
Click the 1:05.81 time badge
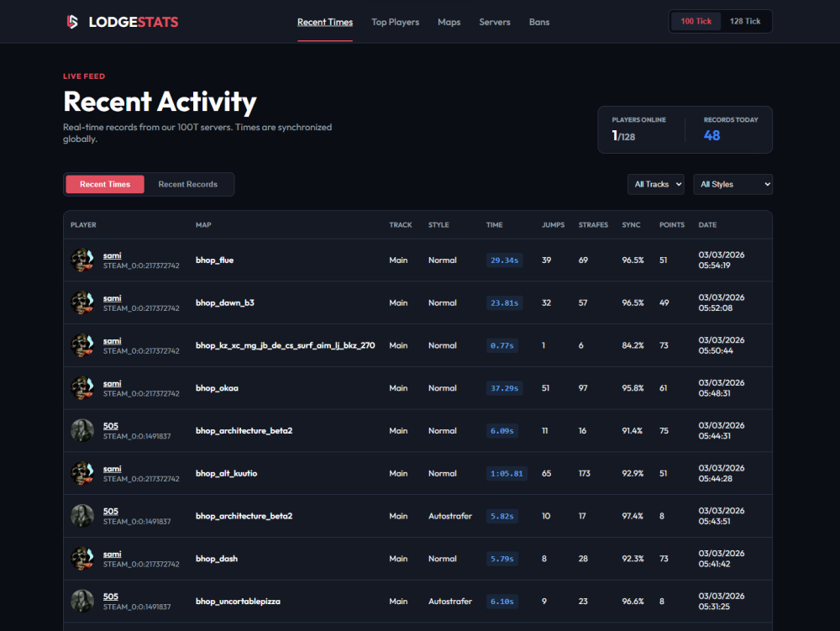tap(507, 474)
